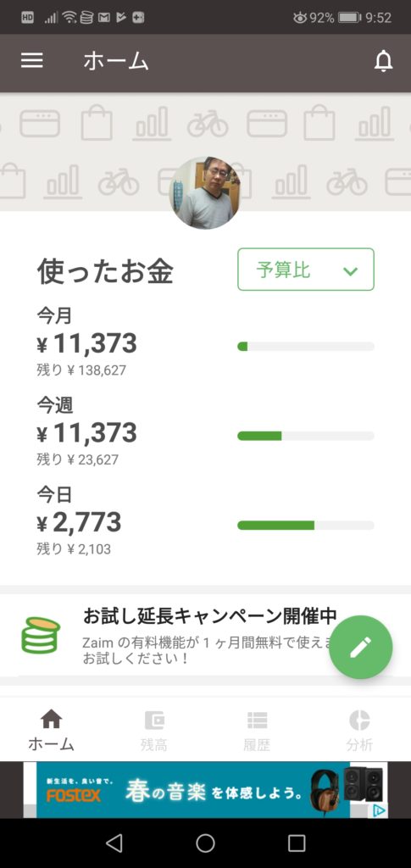
Task: Open notifications bell icon
Action: pyautogui.click(x=383, y=61)
